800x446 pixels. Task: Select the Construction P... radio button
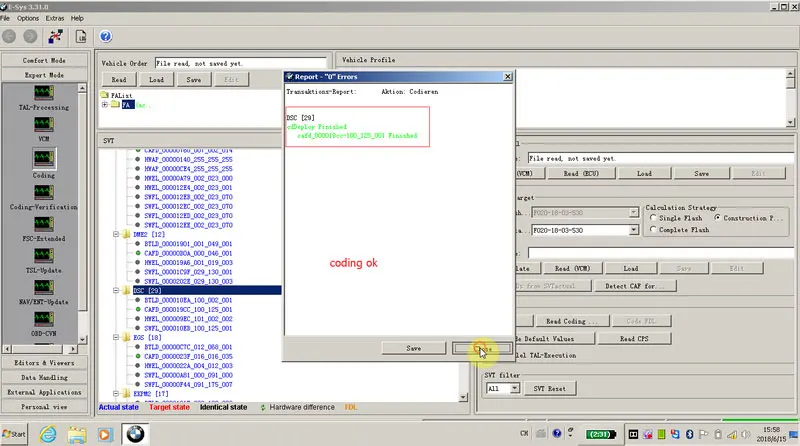point(717,218)
